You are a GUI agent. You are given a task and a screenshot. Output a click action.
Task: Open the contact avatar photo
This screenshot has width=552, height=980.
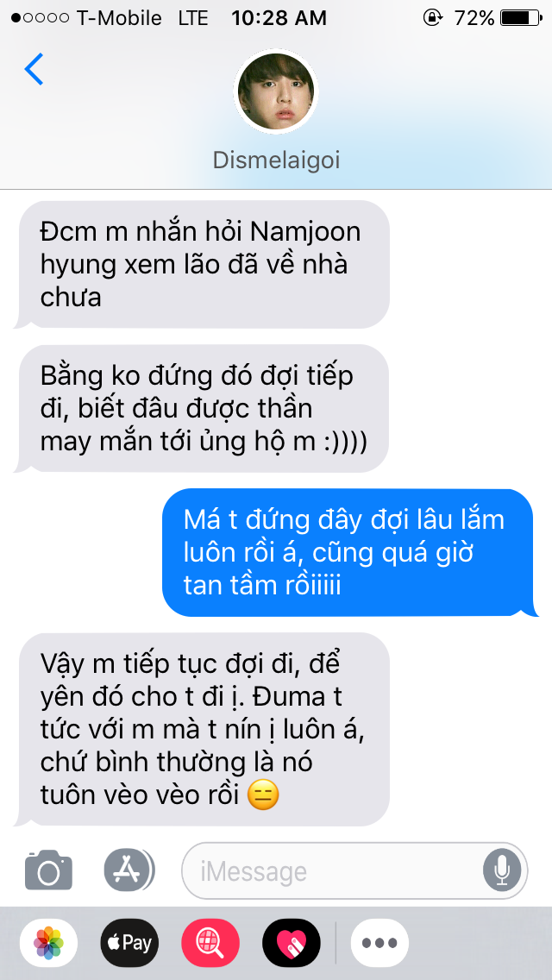[x=276, y=91]
